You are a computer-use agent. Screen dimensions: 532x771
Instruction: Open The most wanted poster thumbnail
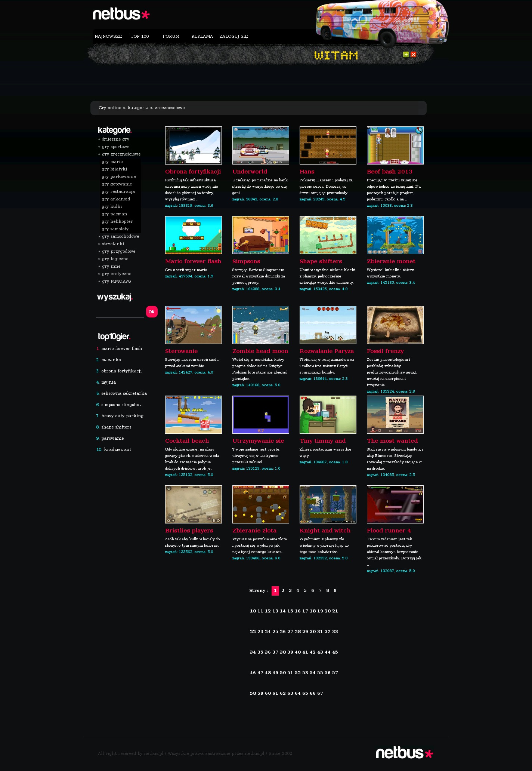click(395, 415)
